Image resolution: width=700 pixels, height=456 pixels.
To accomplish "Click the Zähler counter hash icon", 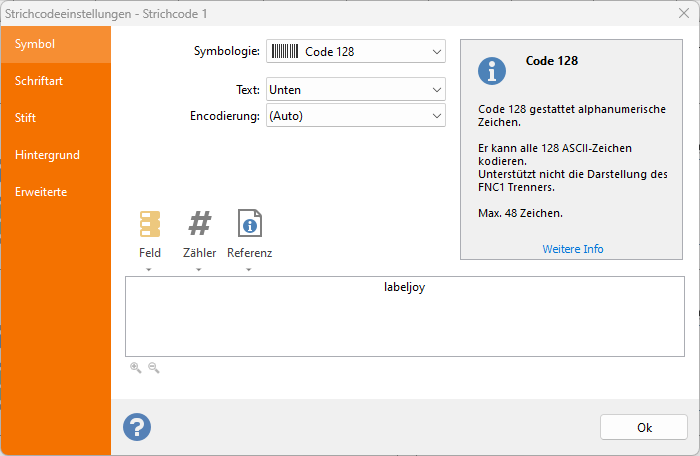I will click(x=200, y=224).
